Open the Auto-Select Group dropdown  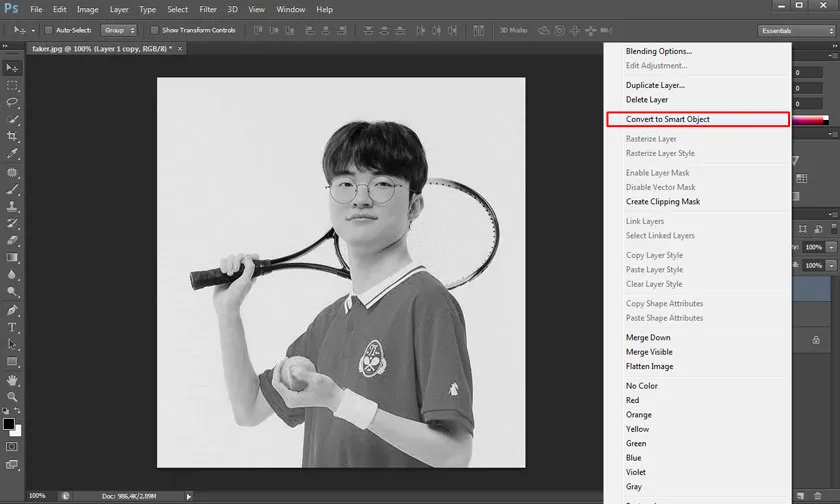(119, 30)
